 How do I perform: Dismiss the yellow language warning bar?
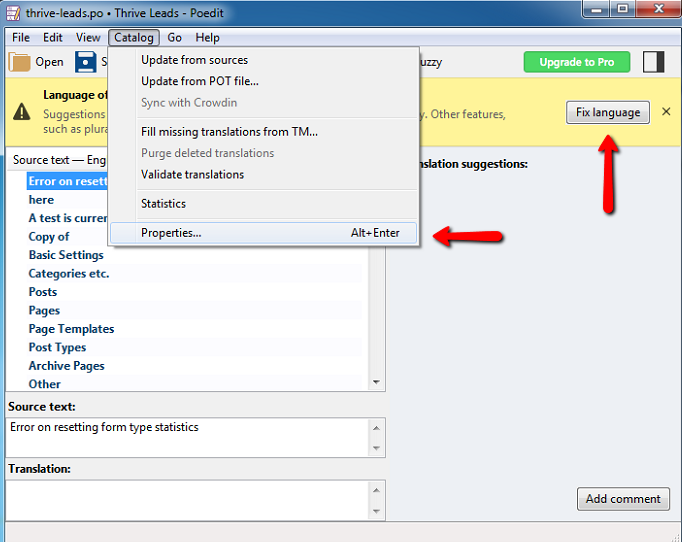pos(666,112)
